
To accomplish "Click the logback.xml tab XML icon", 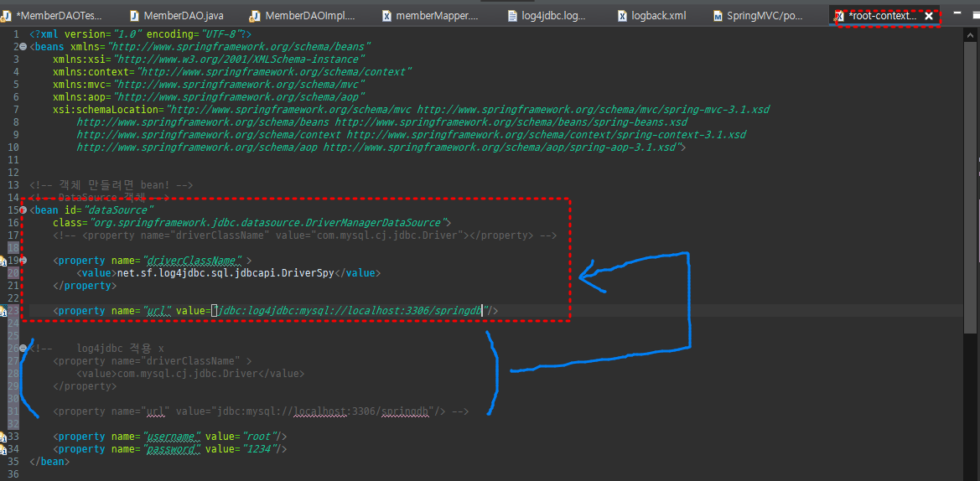I will pyautogui.click(x=623, y=16).
